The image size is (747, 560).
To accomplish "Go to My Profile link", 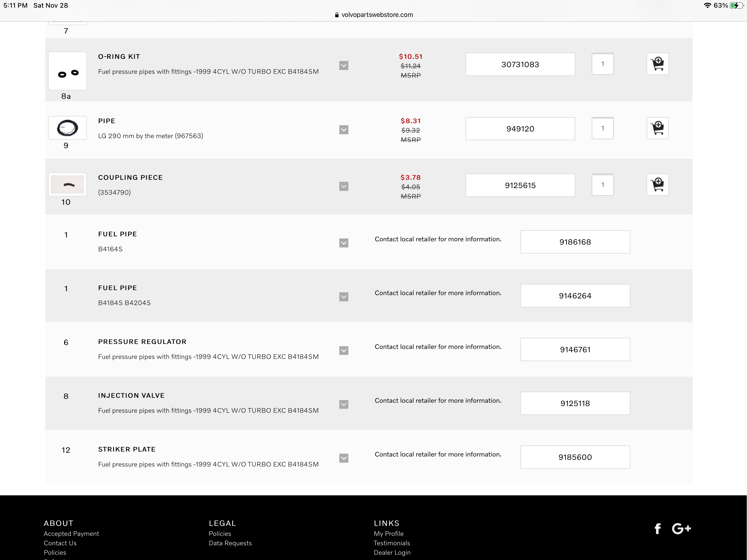I will [388, 534].
